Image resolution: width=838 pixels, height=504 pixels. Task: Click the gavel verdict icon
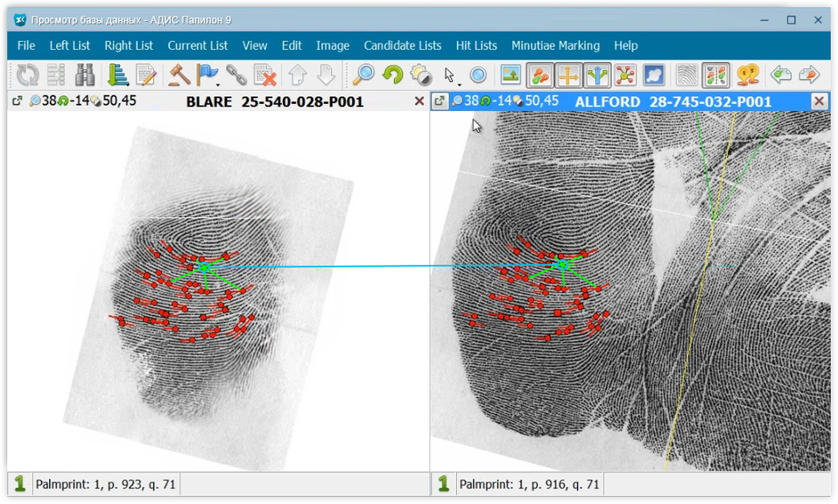[179, 75]
